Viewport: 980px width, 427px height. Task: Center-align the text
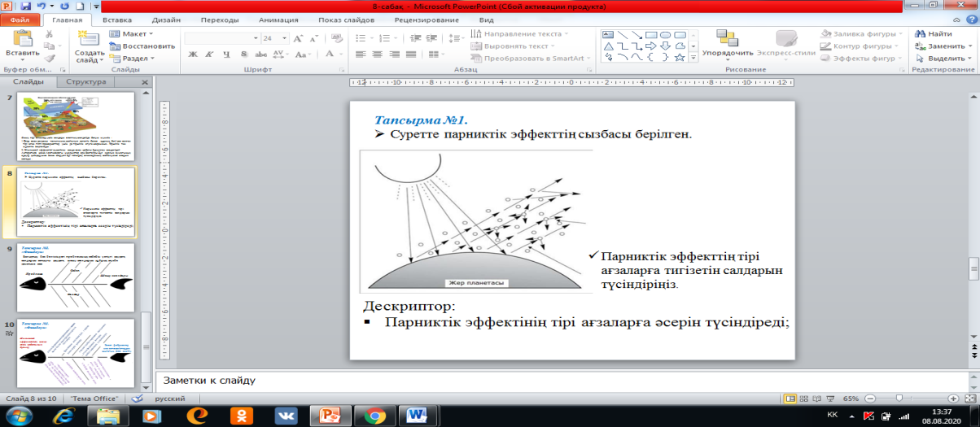pos(377,54)
